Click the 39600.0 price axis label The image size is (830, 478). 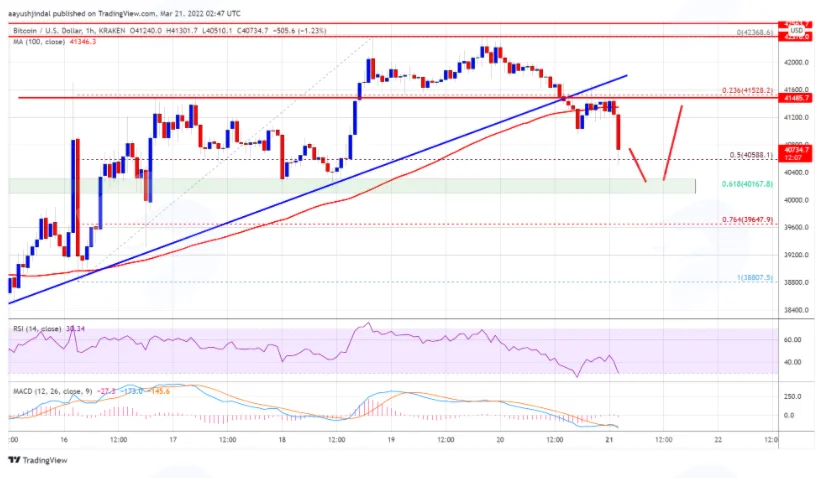(796, 227)
